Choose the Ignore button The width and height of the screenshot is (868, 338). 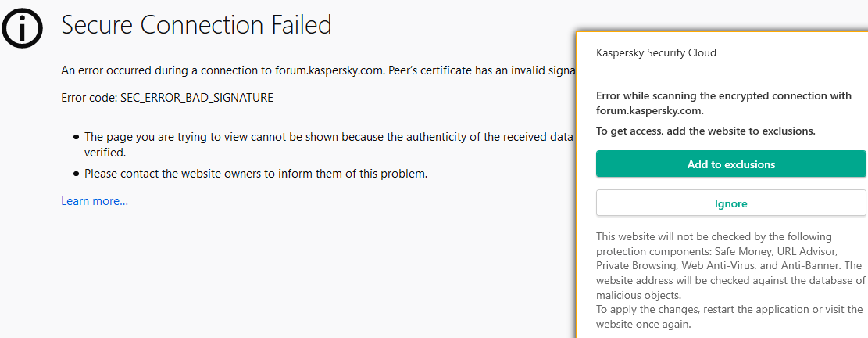click(x=730, y=203)
